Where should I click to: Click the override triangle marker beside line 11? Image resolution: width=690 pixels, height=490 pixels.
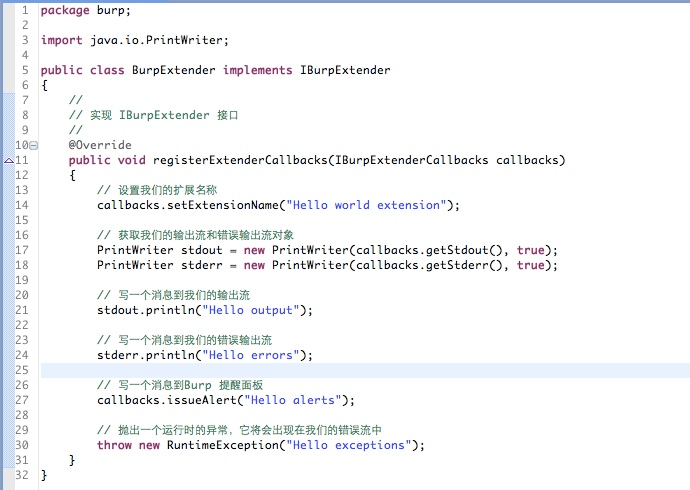[9, 161]
